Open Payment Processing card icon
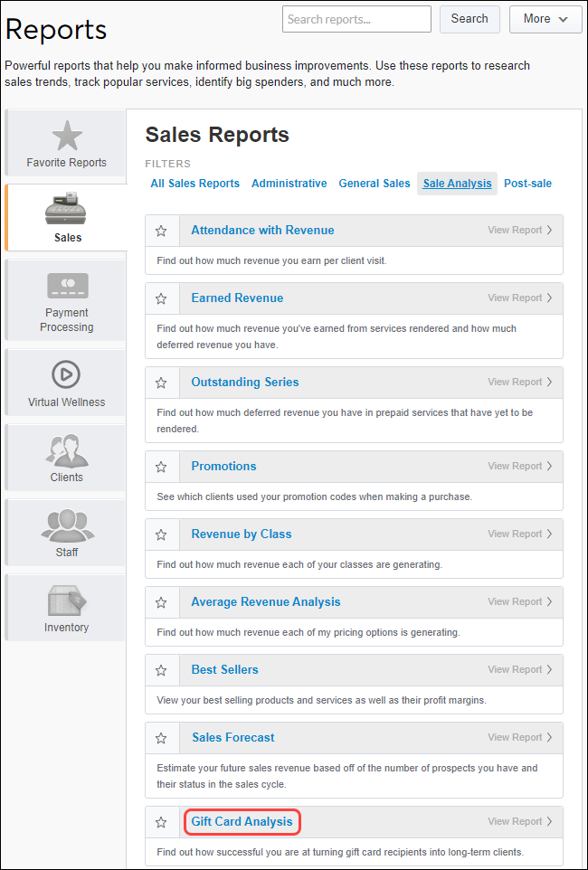This screenshot has height=870, width=588. coord(67,286)
